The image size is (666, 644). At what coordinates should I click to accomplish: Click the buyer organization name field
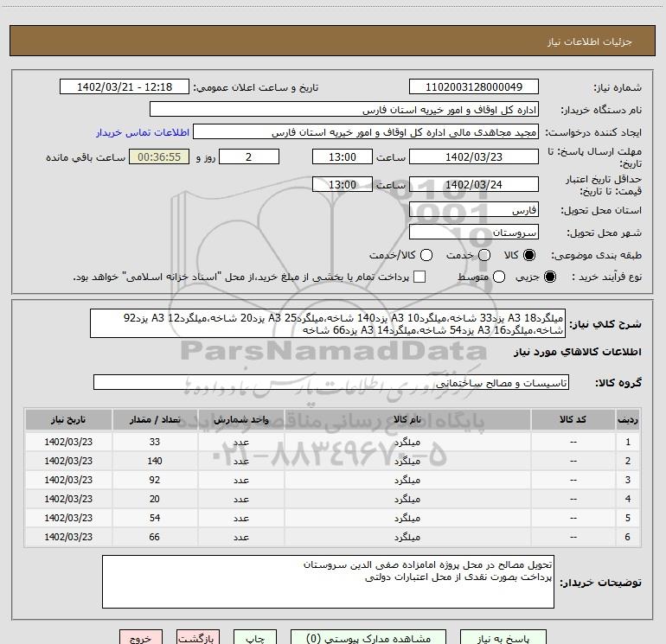click(x=344, y=110)
